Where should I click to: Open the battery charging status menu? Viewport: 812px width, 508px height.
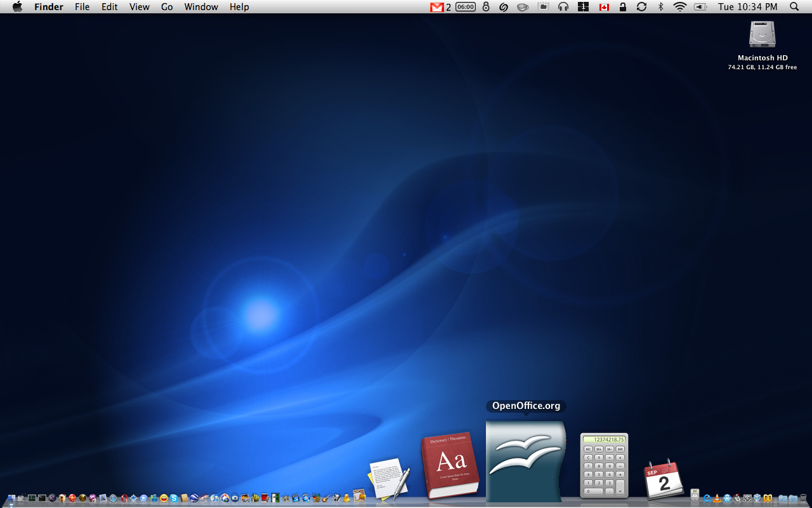click(x=700, y=7)
